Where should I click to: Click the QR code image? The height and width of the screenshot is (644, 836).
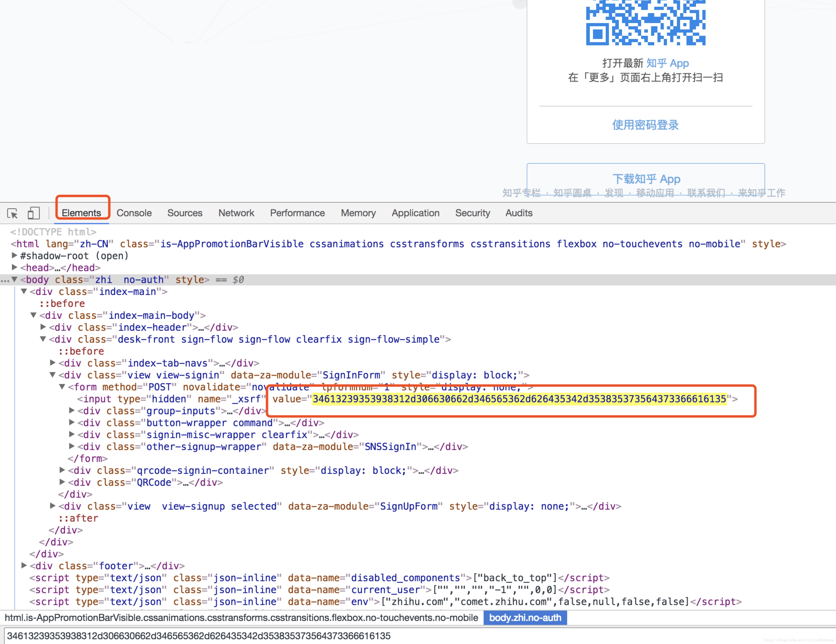(646, 23)
